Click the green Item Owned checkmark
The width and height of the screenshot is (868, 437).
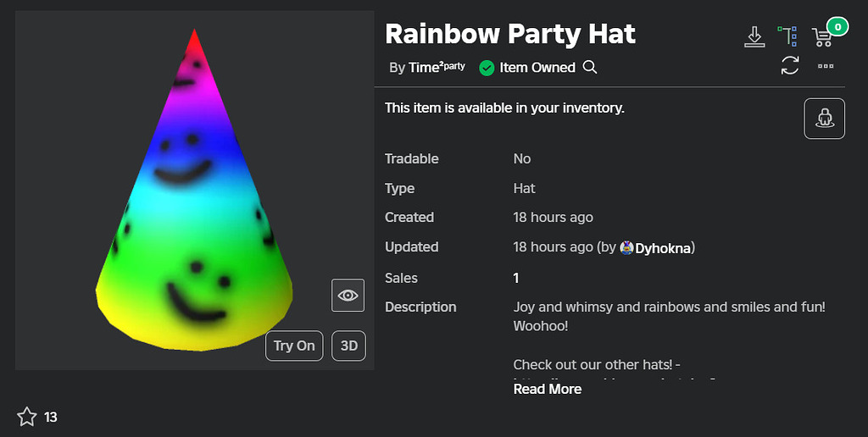(487, 68)
